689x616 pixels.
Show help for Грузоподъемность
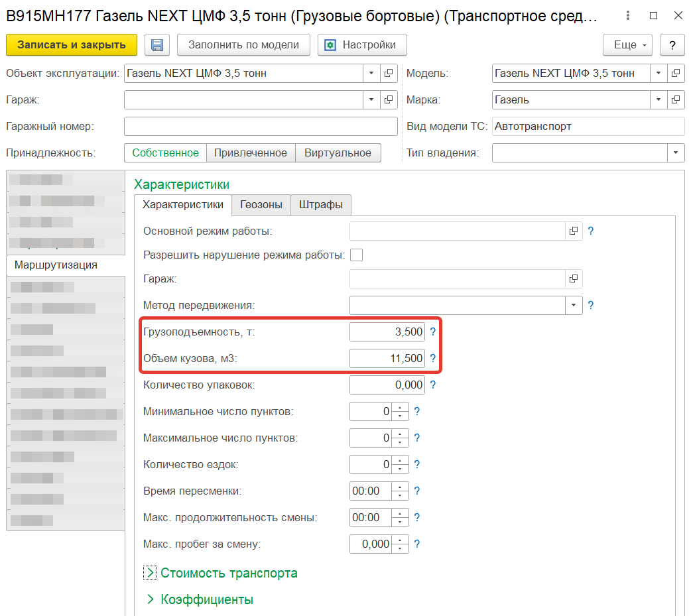(433, 332)
